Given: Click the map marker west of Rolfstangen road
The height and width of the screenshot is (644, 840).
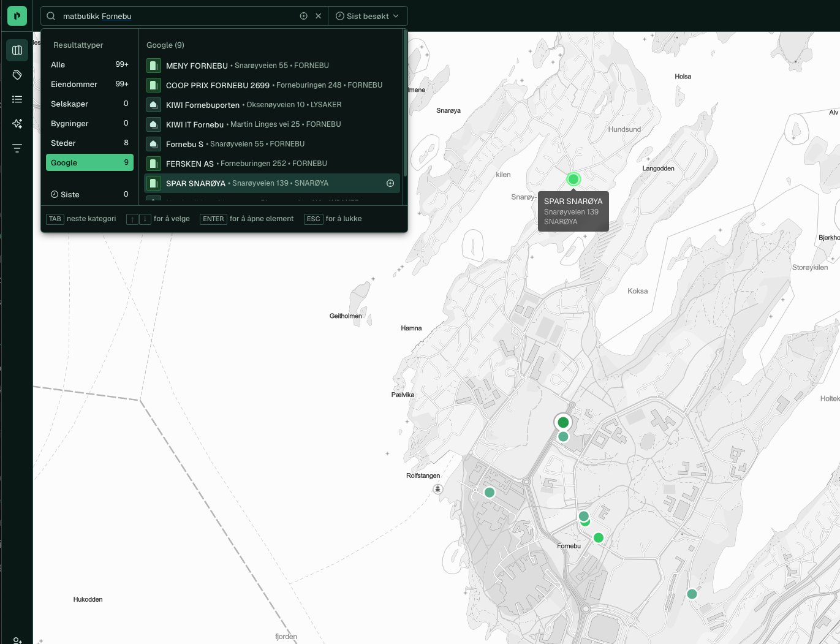Looking at the screenshot, I should [x=489, y=492].
